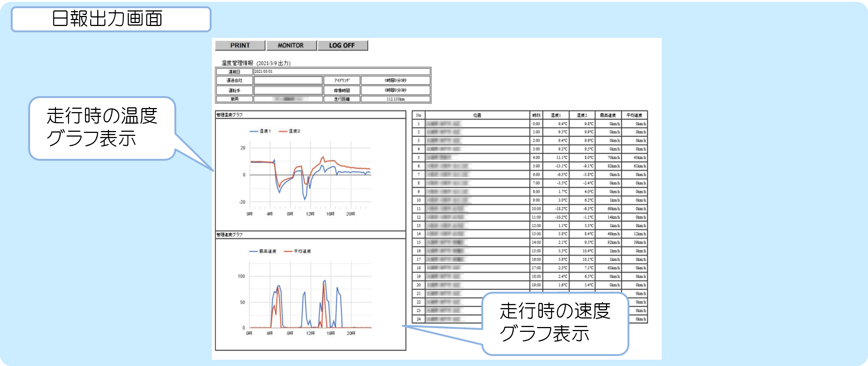The image size is (868, 366).
Task: Click the red 平均速度 legend entry
Action: 298,251
